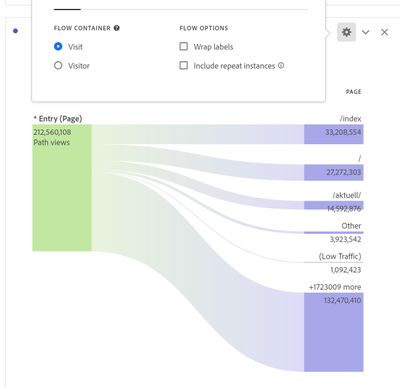The width and height of the screenshot is (400, 387).
Task: Click the Flow Container help icon
Action: (117, 28)
